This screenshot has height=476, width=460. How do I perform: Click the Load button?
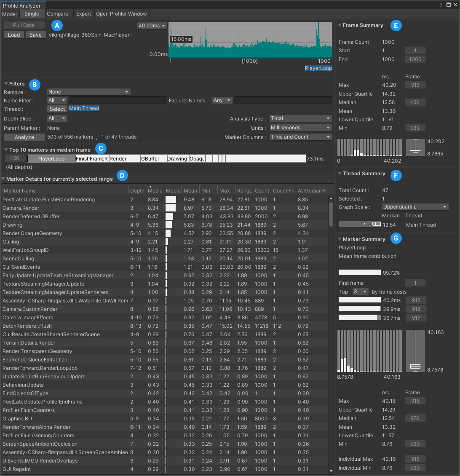pyautogui.click(x=13, y=35)
